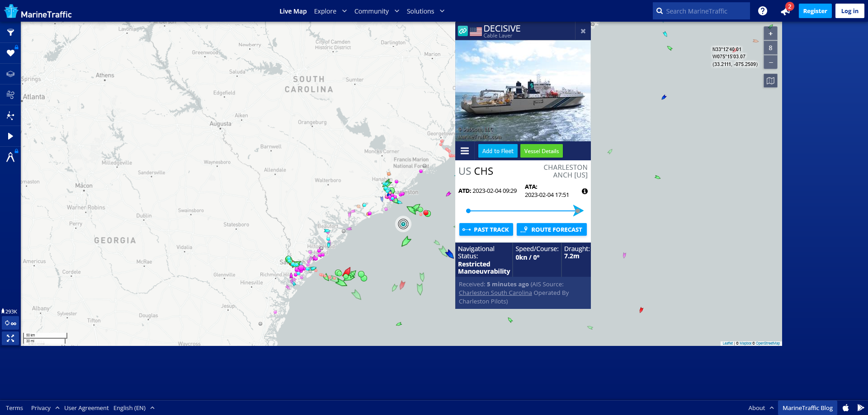Click the vessel route type icon beside flag

463,31
